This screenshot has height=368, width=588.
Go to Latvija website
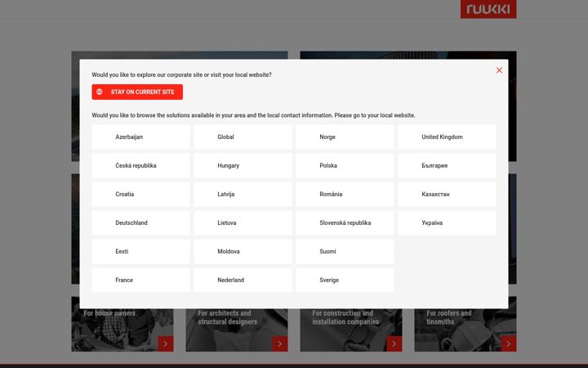243,194
